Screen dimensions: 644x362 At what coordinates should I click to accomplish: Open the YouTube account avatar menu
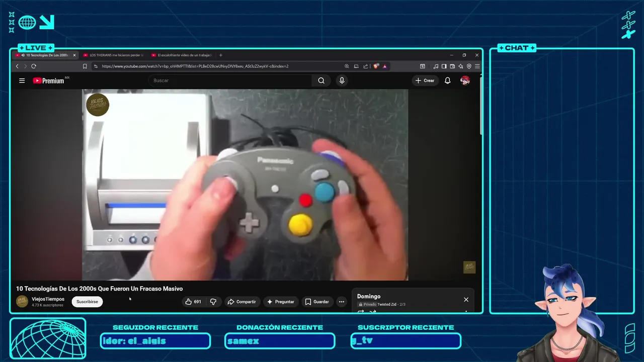(x=465, y=80)
